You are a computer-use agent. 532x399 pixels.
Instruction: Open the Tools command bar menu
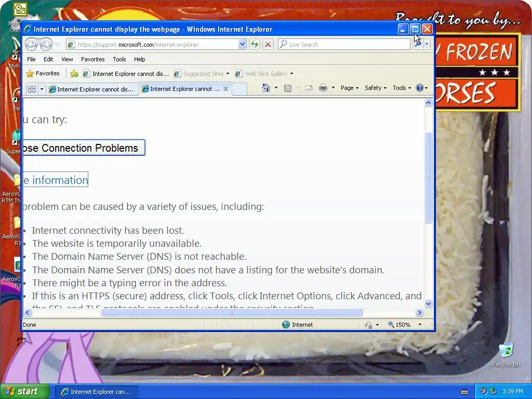pyautogui.click(x=402, y=88)
